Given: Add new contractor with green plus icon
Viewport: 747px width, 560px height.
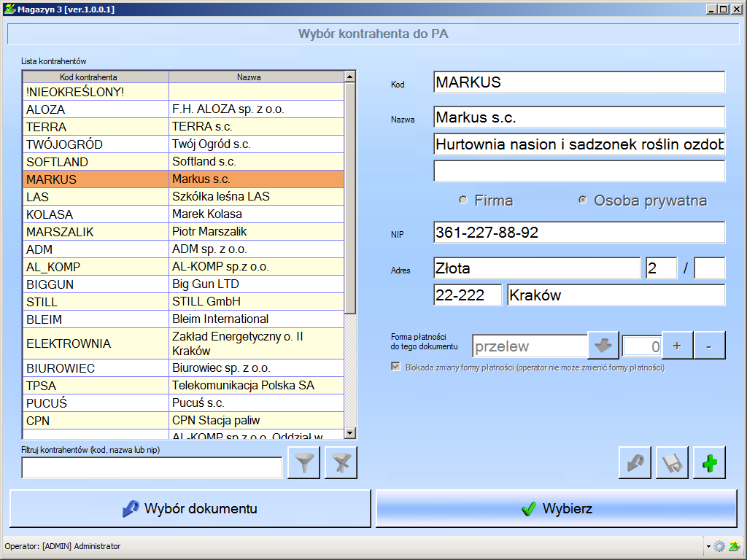Looking at the screenshot, I should [709, 464].
